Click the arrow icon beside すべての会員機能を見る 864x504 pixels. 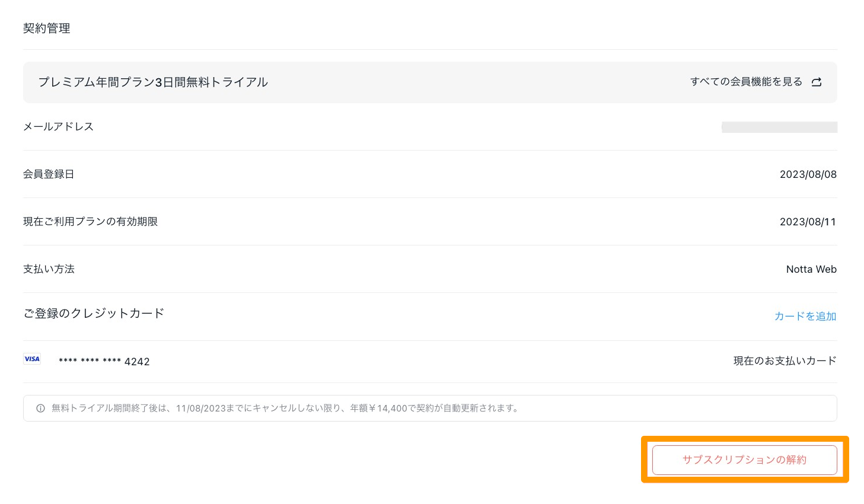pyautogui.click(x=817, y=82)
